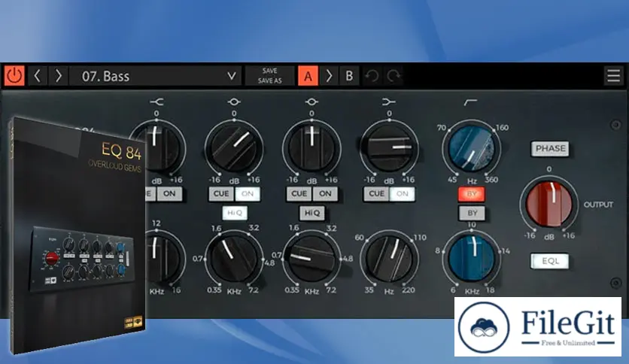The height and width of the screenshot is (364, 629).
Task: Click the low shelf band icon
Action: coord(156,102)
